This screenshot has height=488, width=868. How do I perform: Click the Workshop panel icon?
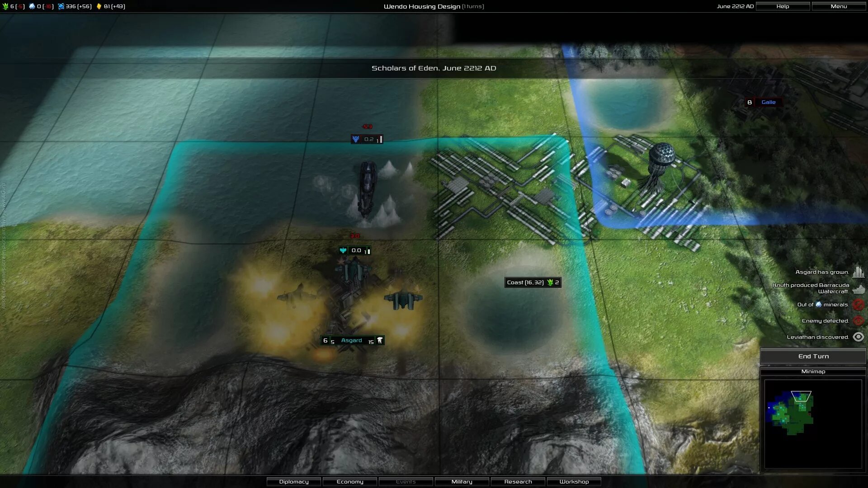574,481
